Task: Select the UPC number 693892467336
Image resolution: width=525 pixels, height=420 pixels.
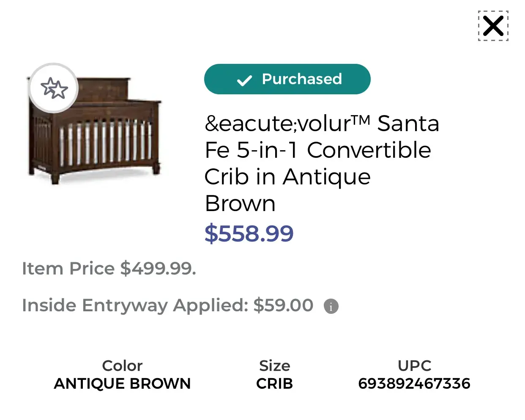Action: [414, 384]
